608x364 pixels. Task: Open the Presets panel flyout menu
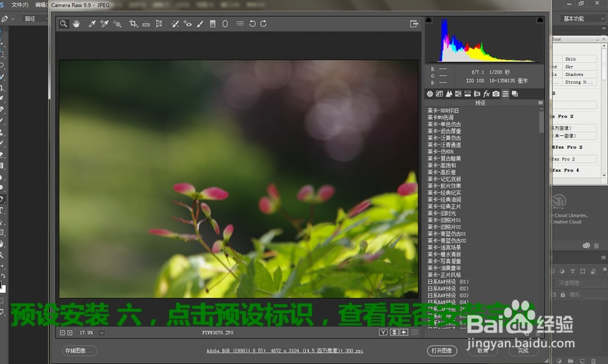(540, 103)
